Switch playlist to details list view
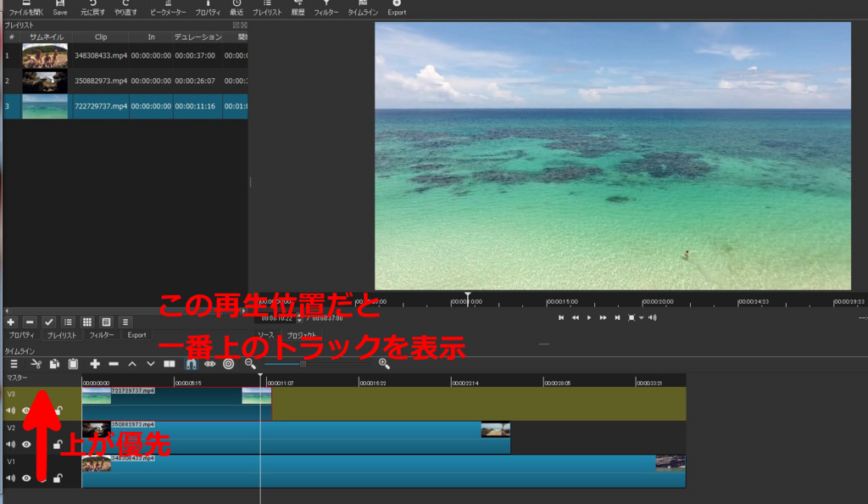 pyautogui.click(x=68, y=322)
